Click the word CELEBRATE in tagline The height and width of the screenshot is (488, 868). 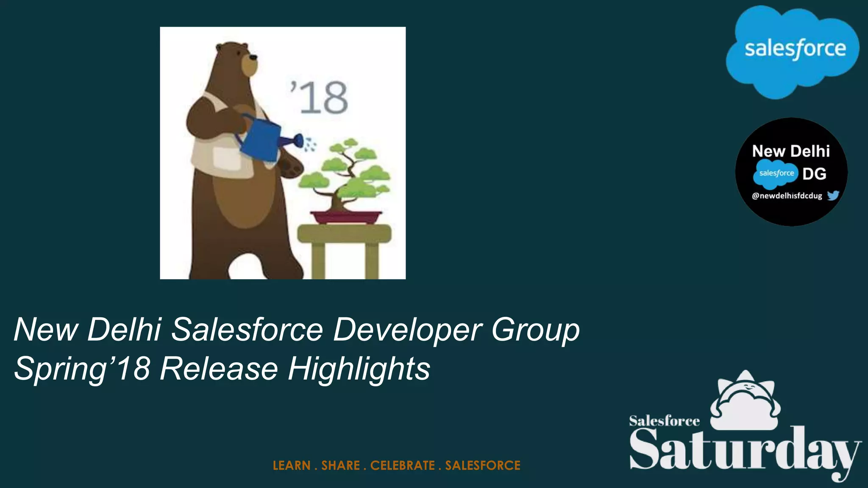click(403, 466)
